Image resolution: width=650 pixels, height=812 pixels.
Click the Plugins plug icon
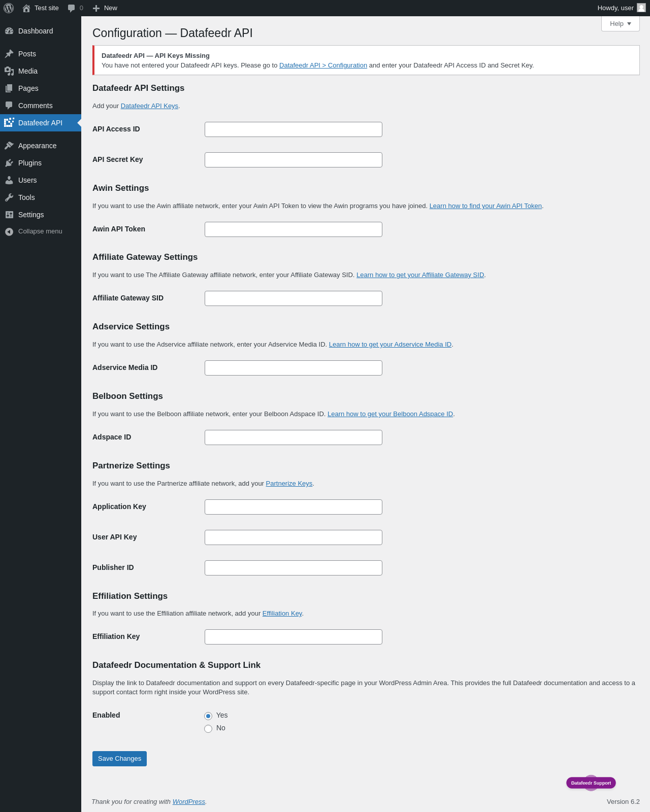click(9, 163)
